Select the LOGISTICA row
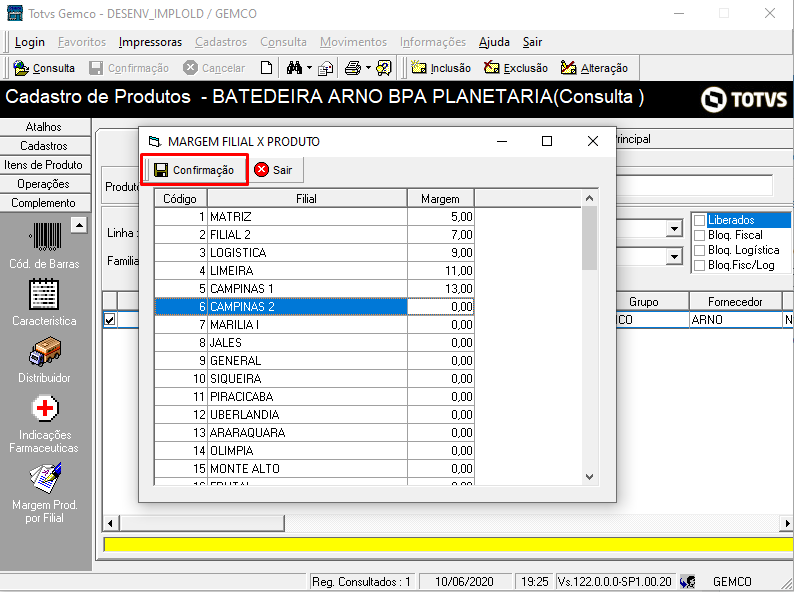Image resolution: width=794 pixels, height=592 pixels. [314, 253]
